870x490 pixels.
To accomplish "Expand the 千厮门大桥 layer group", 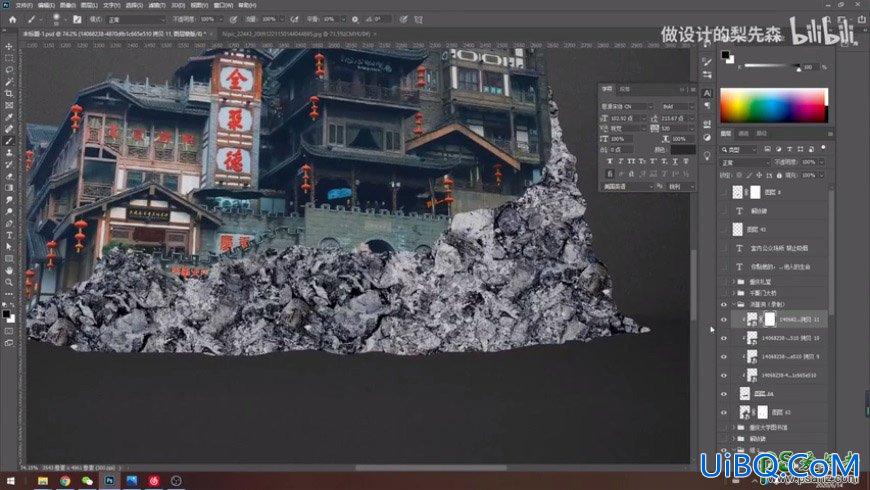I will [733, 293].
